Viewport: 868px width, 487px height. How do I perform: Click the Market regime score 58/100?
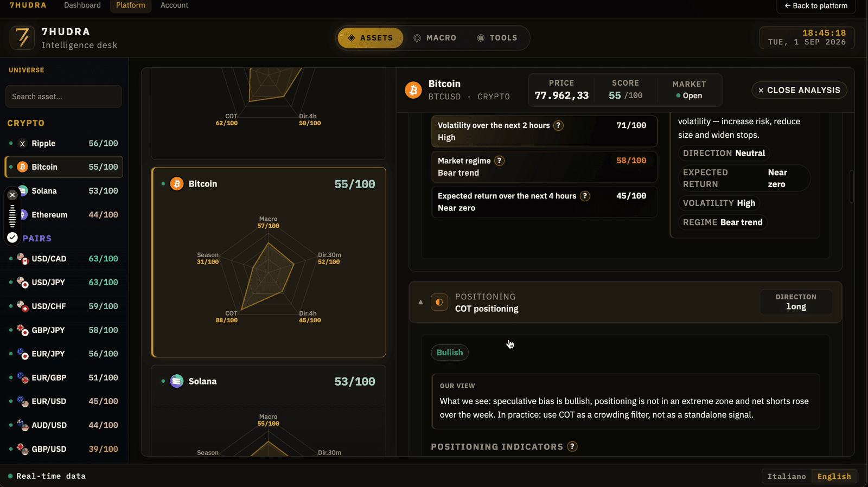pos(631,161)
